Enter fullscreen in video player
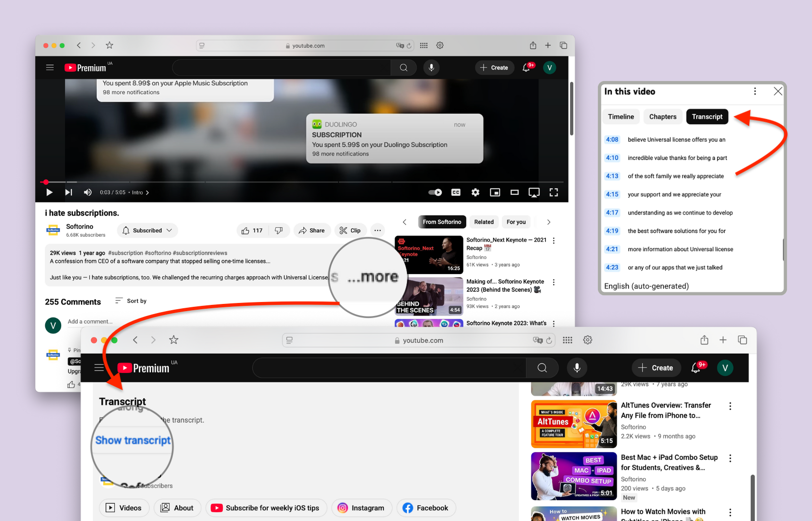Screen dimensions: 812x521 tap(554, 192)
